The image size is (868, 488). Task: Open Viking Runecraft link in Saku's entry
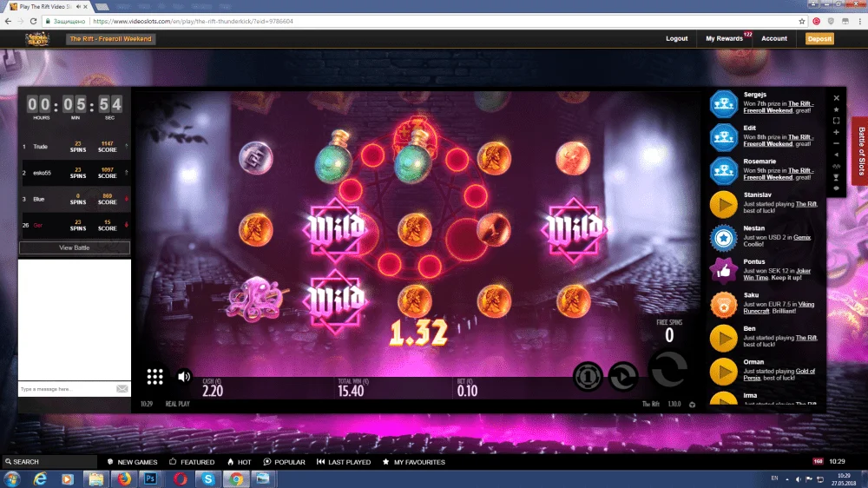coord(779,307)
